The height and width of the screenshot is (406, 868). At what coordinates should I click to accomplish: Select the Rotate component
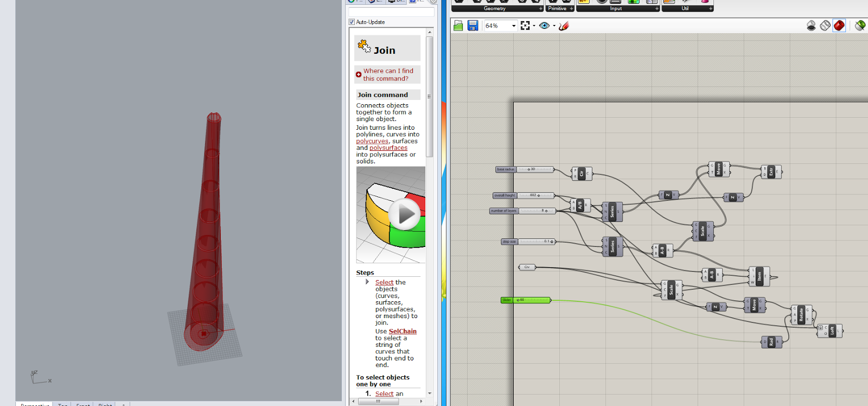(x=802, y=314)
